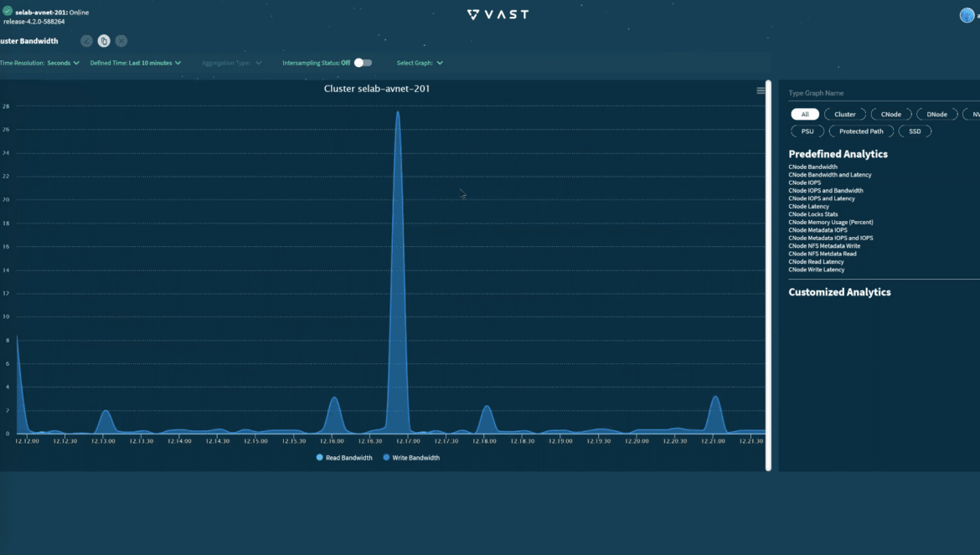Screen dimensions: 980x555
Task: Toggle the Intersampling Status switch
Action: 363,63
